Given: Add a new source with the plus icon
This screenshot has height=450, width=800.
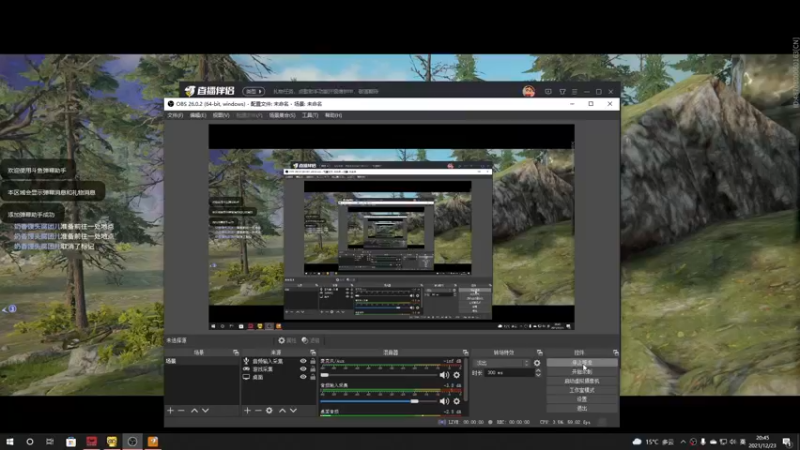Looking at the screenshot, I should click(247, 410).
